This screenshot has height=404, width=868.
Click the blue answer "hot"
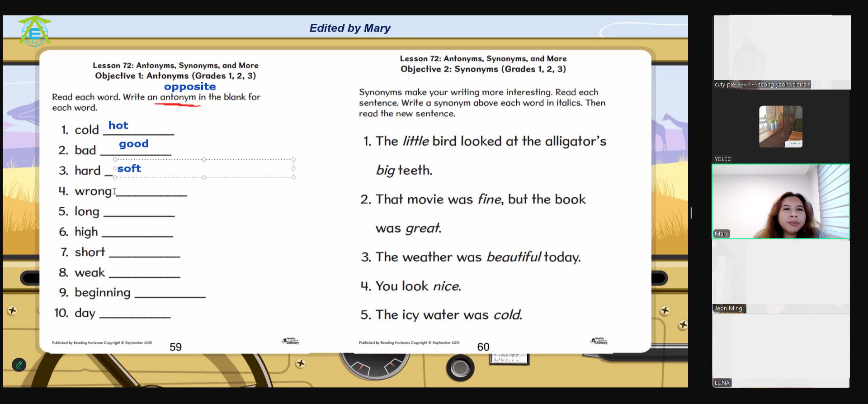pyautogui.click(x=118, y=125)
